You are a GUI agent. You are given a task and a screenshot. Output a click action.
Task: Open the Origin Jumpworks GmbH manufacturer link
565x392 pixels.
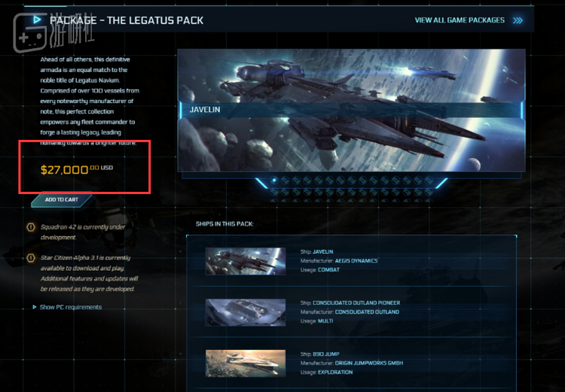(369, 363)
